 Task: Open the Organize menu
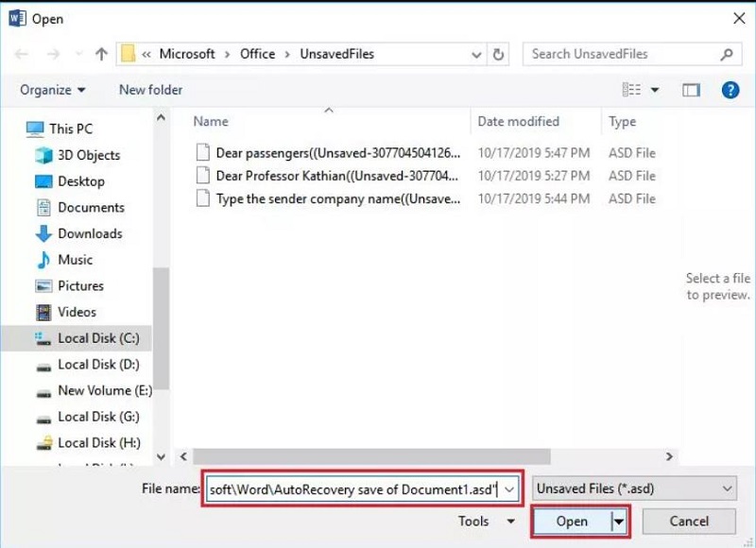tap(51, 89)
